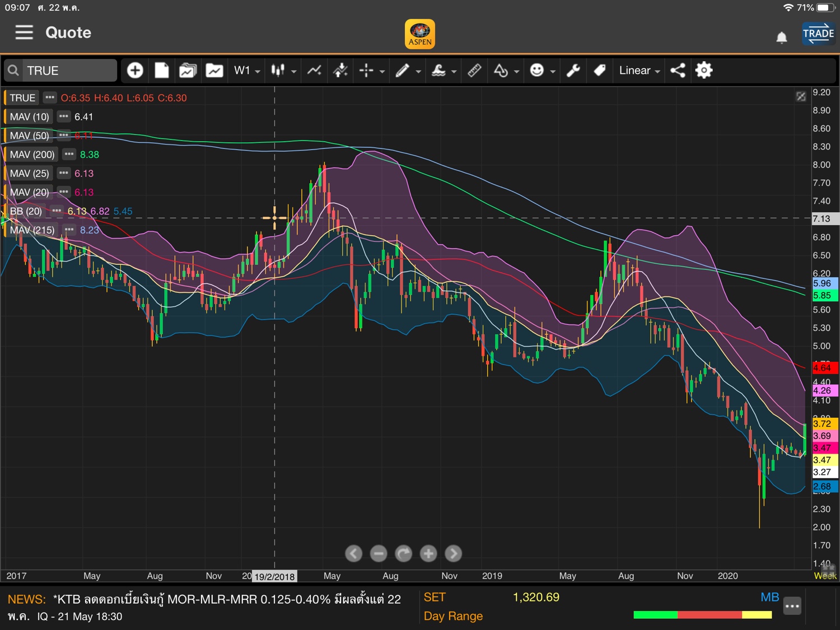The image size is (840, 630).
Task: Click the price tag icon in toolbar
Action: pos(600,71)
